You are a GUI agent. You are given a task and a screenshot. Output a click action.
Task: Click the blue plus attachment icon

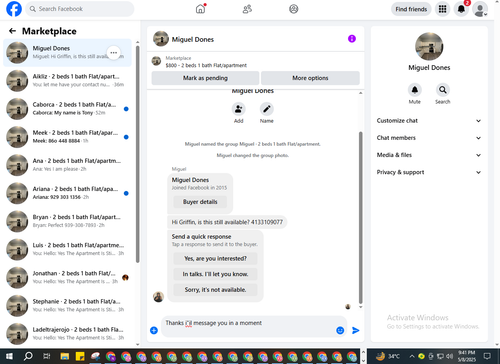click(x=154, y=330)
